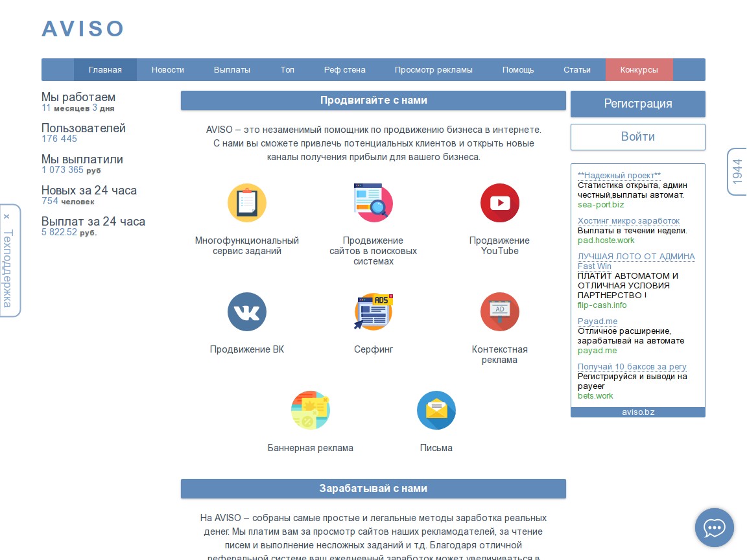Image resolution: width=747 pixels, height=560 pixels.
Task: Open the Статьи menu item
Action: click(x=577, y=70)
